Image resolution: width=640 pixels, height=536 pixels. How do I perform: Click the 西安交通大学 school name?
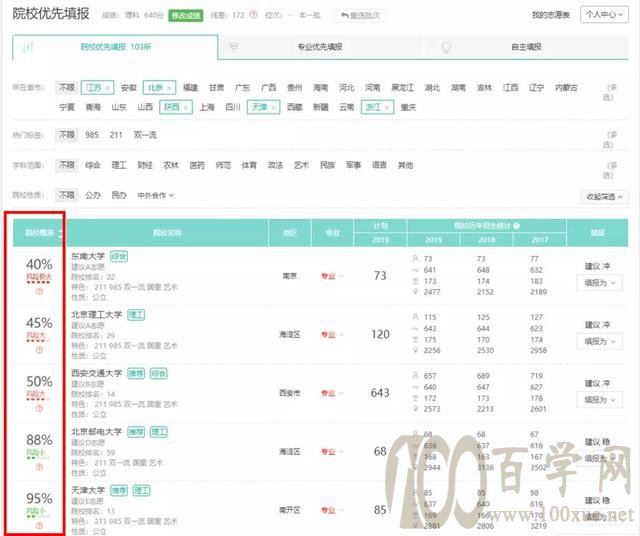tap(97, 373)
